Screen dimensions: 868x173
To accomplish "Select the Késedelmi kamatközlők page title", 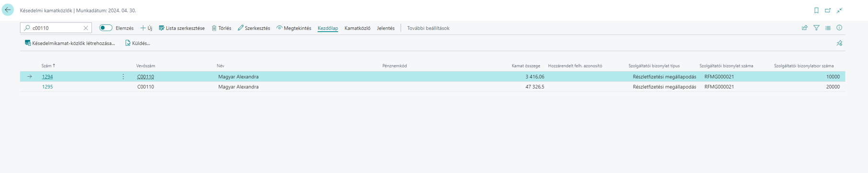I will 46,11.
